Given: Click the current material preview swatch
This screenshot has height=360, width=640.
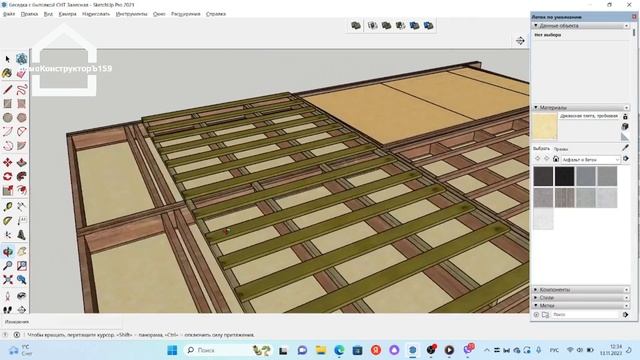Looking at the screenshot, I should pos(544,127).
